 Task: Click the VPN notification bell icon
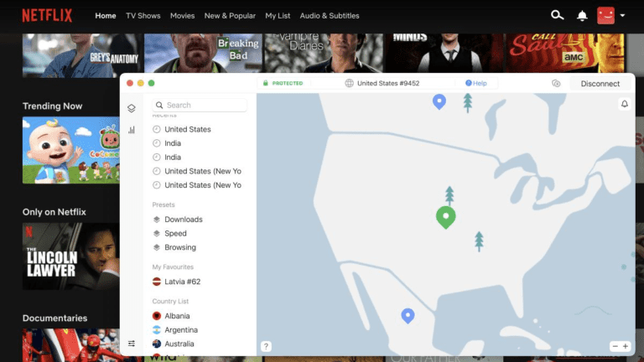pyautogui.click(x=624, y=104)
